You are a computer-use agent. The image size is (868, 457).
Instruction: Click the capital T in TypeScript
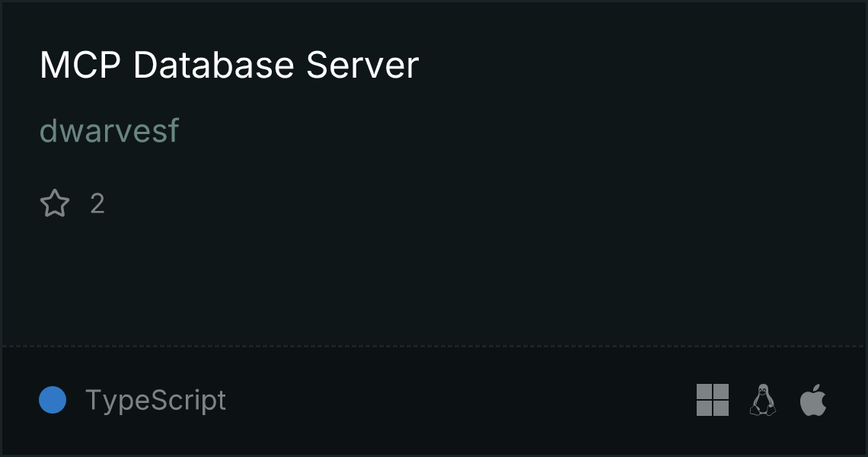tap(95, 399)
